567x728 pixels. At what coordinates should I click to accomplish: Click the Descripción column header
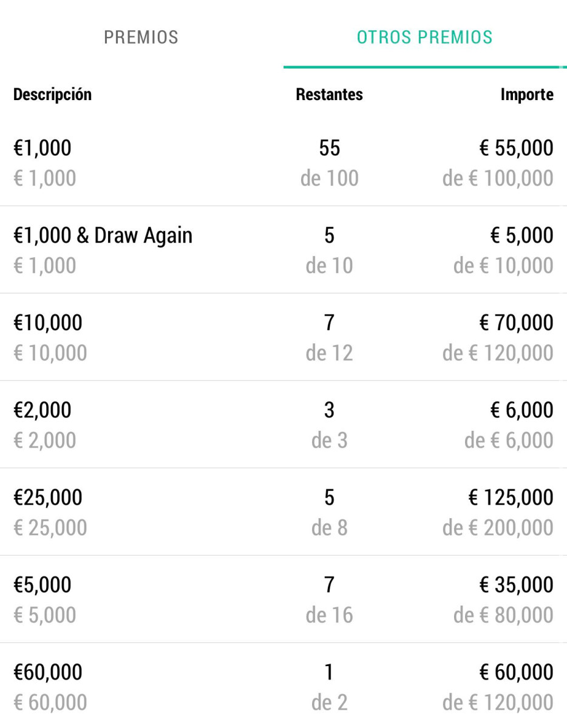[x=52, y=95]
